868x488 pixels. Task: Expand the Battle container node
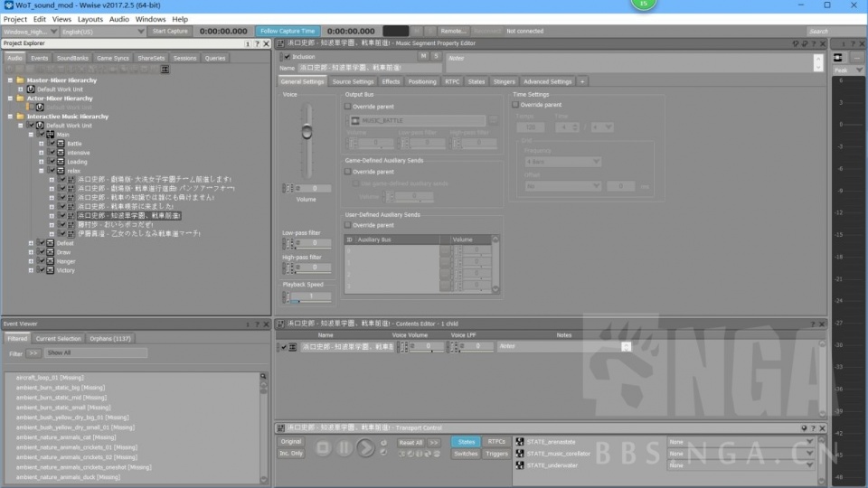tap(42, 144)
